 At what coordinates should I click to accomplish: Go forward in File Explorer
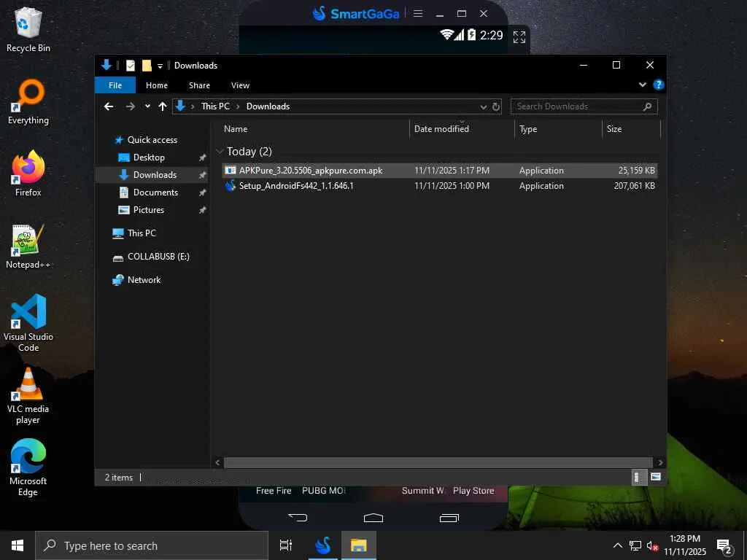[x=130, y=106]
